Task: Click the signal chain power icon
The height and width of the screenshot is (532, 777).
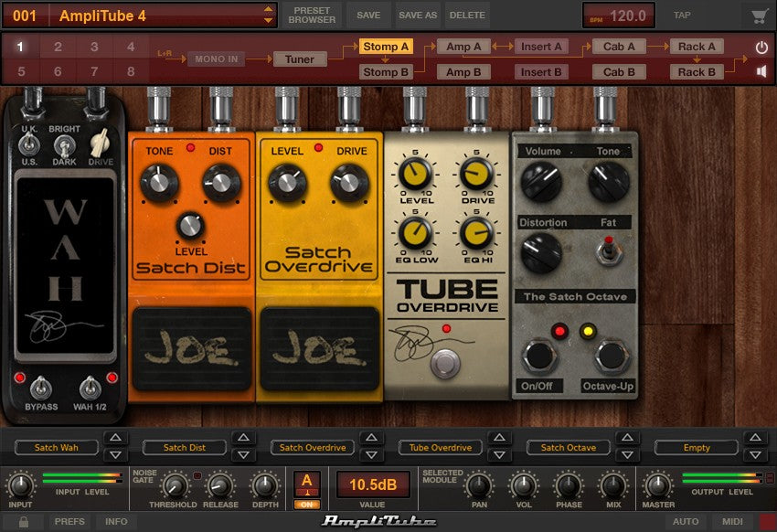Action: (x=761, y=47)
